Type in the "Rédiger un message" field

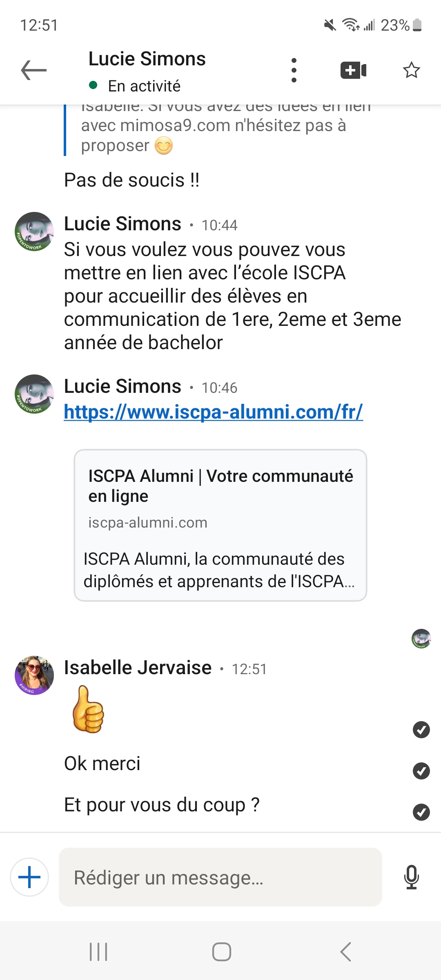tap(220, 877)
